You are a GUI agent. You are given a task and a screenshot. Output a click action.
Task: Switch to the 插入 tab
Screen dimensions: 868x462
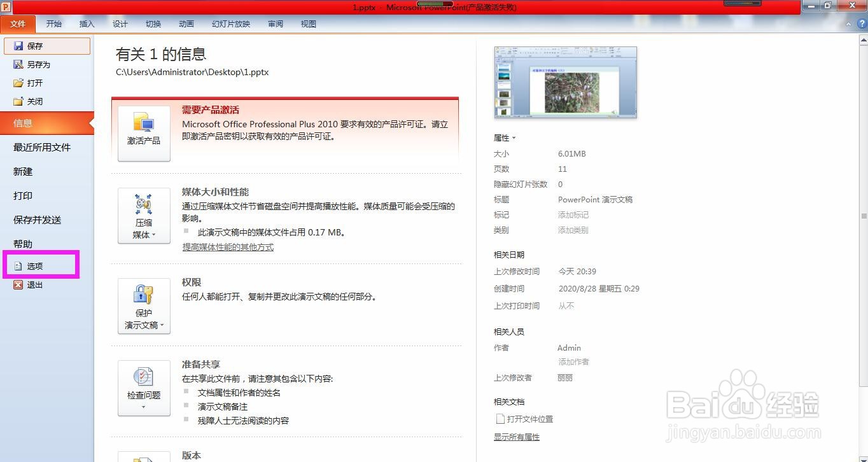pyautogui.click(x=87, y=24)
